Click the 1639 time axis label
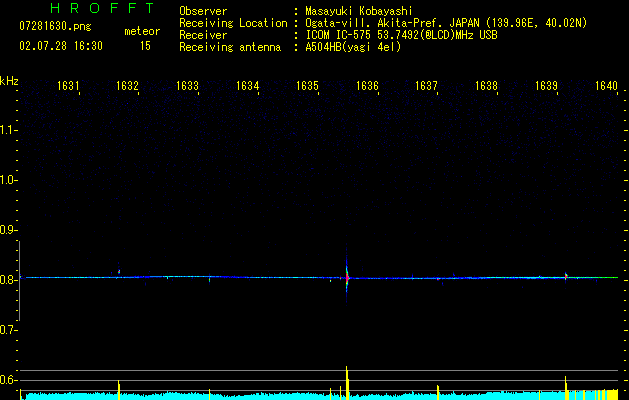The width and height of the screenshot is (629, 400). pyautogui.click(x=546, y=85)
